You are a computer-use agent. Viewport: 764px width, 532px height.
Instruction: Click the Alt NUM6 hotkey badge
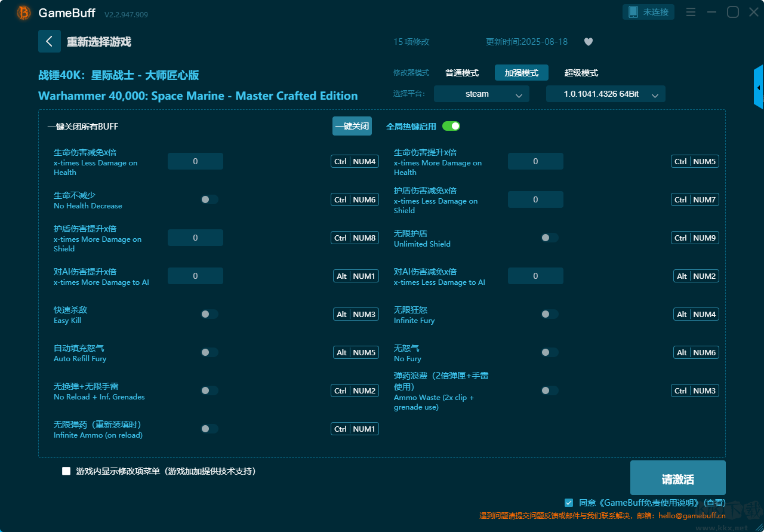[696, 352]
